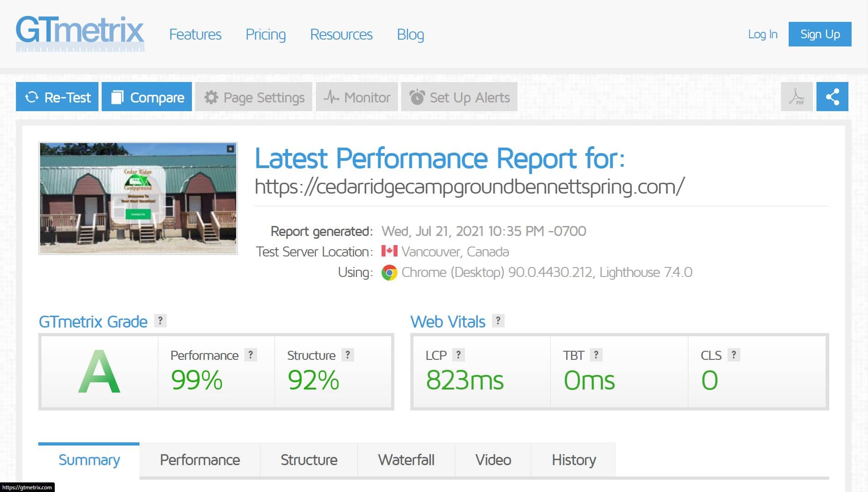Click the Sign Up button
Image resolution: width=868 pixels, height=492 pixels.
pos(820,34)
